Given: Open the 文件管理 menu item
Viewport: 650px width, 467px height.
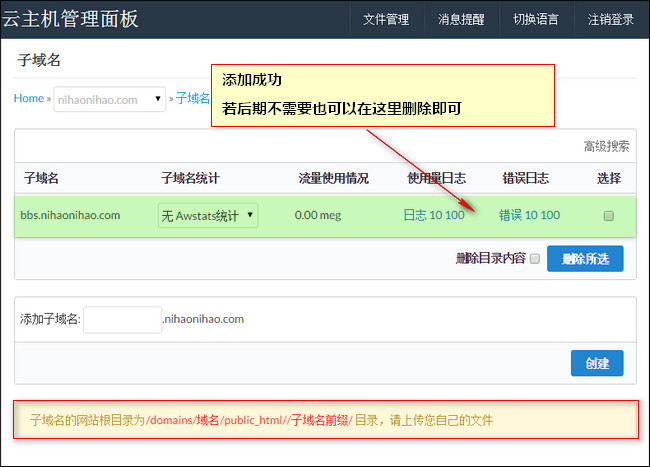Looking at the screenshot, I should pos(386,19).
